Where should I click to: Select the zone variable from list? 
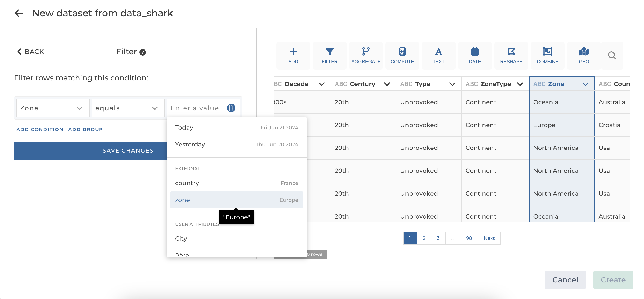(x=236, y=200)
